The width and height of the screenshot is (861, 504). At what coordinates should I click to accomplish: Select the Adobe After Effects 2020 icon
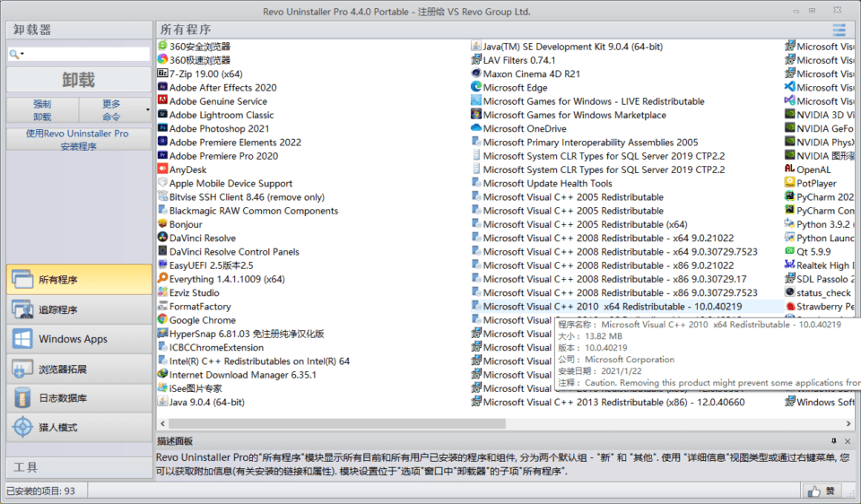click(x=162, y=87)
